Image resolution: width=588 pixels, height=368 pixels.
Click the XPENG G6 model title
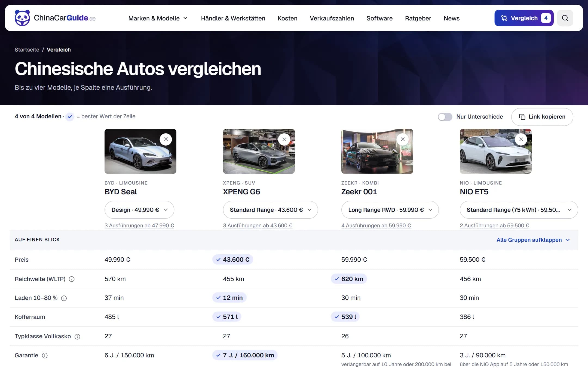coord(241,192)
